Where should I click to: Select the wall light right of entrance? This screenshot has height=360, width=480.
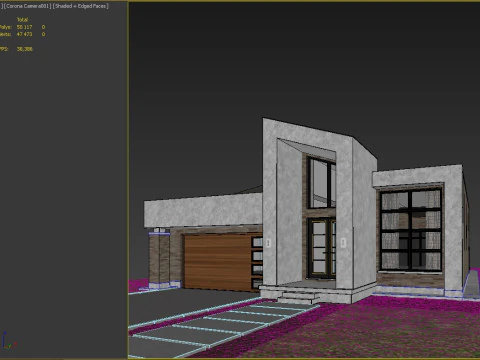(343, 242)
